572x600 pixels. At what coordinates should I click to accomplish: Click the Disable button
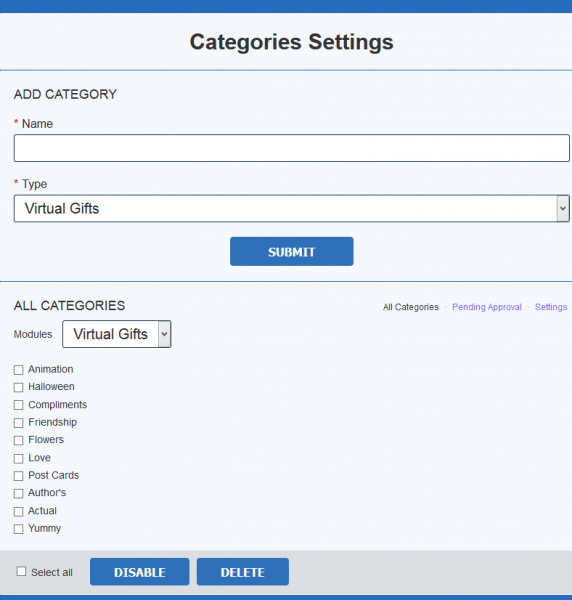click(x=140, y=572)
